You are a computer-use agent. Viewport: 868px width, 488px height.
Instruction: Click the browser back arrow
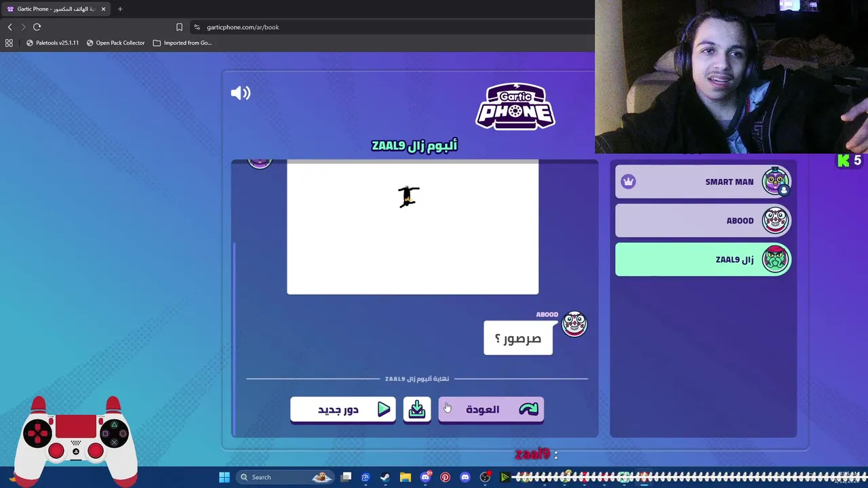click(9, 27)
